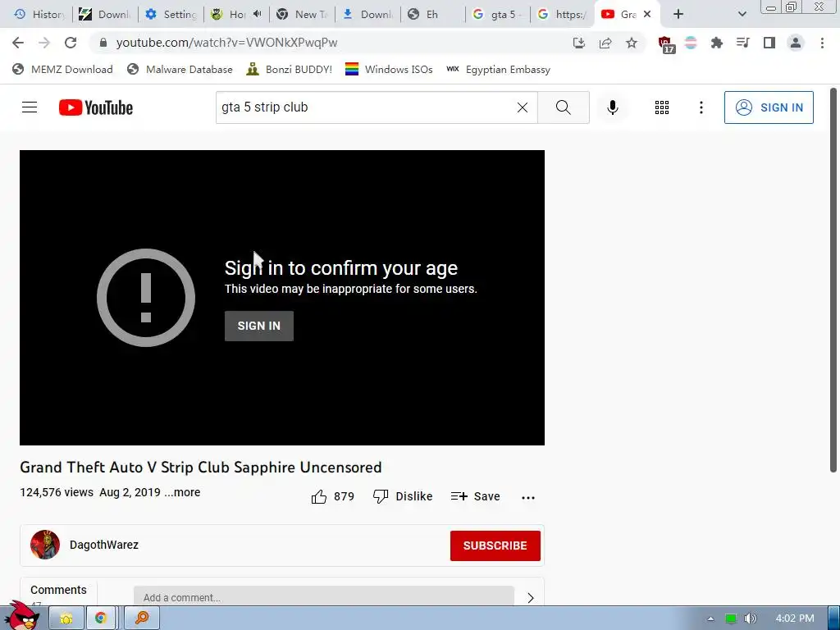Open the Egyptian Embassy bookmark
This screenshot has height=630, width=840.
498,70
